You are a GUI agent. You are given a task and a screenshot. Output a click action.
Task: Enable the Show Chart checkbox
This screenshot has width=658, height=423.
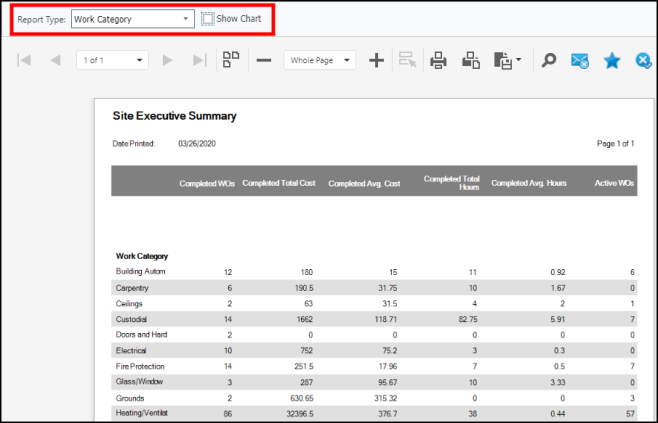[208, 19]
